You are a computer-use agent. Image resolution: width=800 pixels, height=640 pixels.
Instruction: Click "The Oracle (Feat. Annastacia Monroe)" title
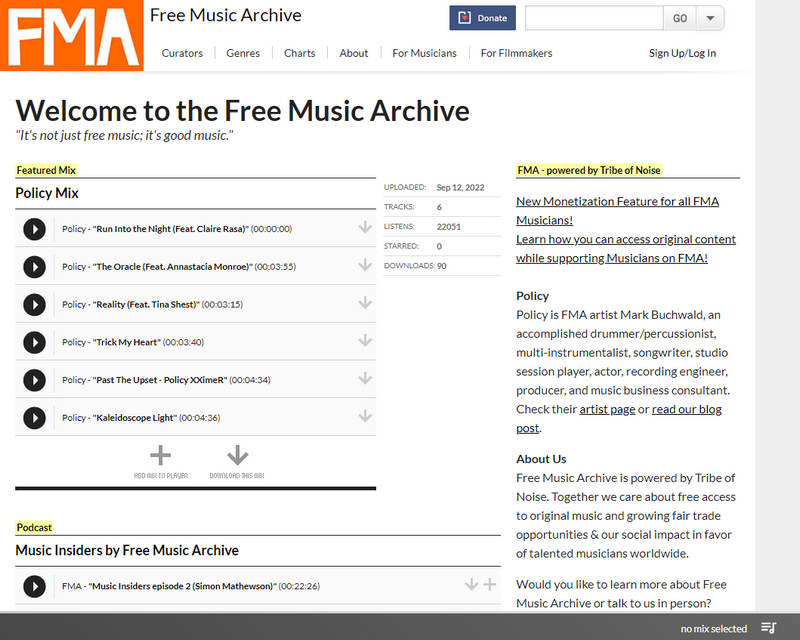(172, 267)
